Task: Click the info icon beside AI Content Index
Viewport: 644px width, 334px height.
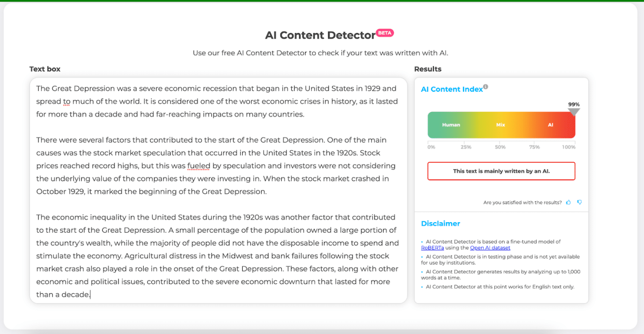Action: 486,87
